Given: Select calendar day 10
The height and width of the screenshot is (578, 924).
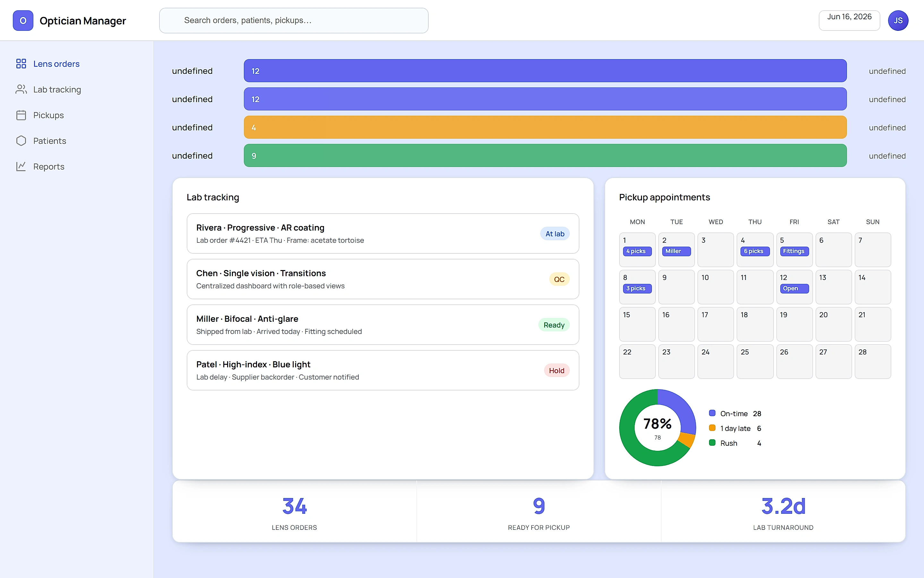Looking at the screenshot, I should [715, 287].
